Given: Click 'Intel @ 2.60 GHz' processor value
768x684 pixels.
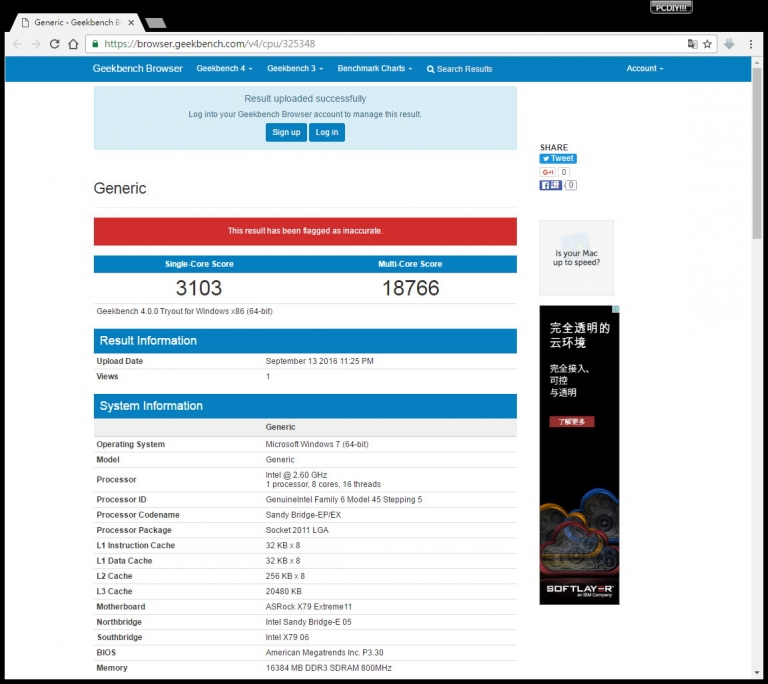Looking at the screenshot, I should click(296, 475).
